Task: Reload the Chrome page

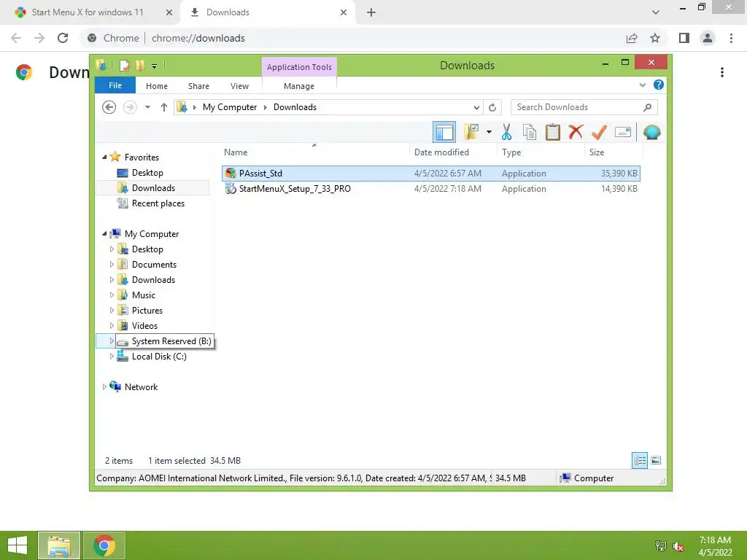Action: pos(63,38)
